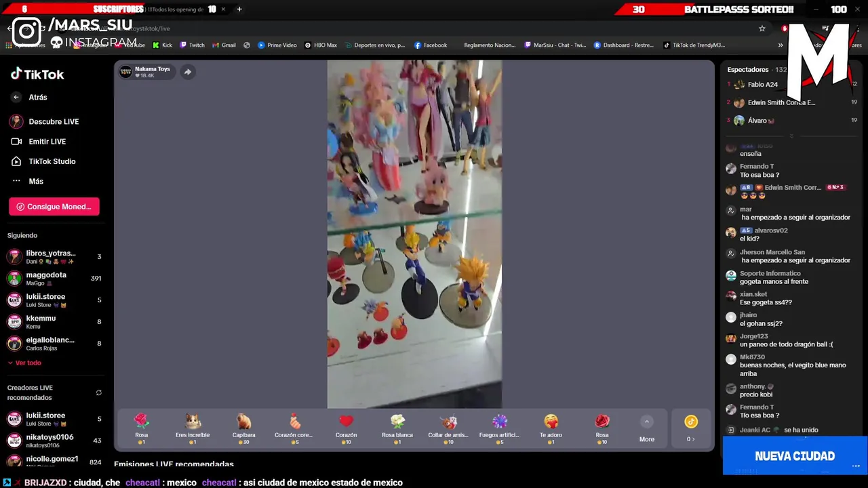This screenshot has width=868, height=488.
Task: Select lukii.storee under Siguiendo
Action: coord(54,300)
